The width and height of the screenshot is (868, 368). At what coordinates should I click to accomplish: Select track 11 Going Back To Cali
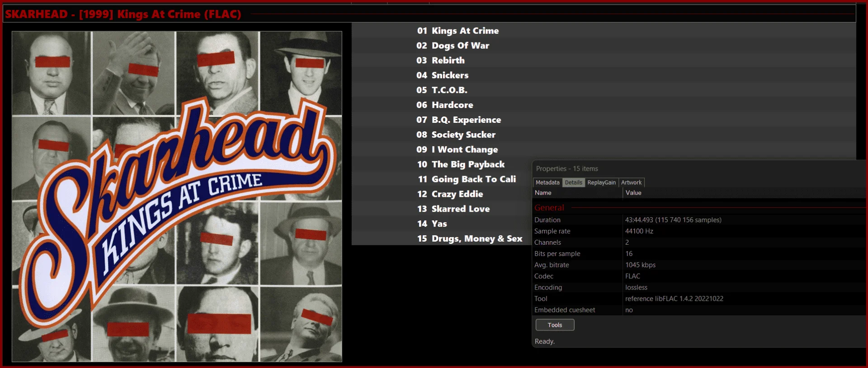[467, 179]
